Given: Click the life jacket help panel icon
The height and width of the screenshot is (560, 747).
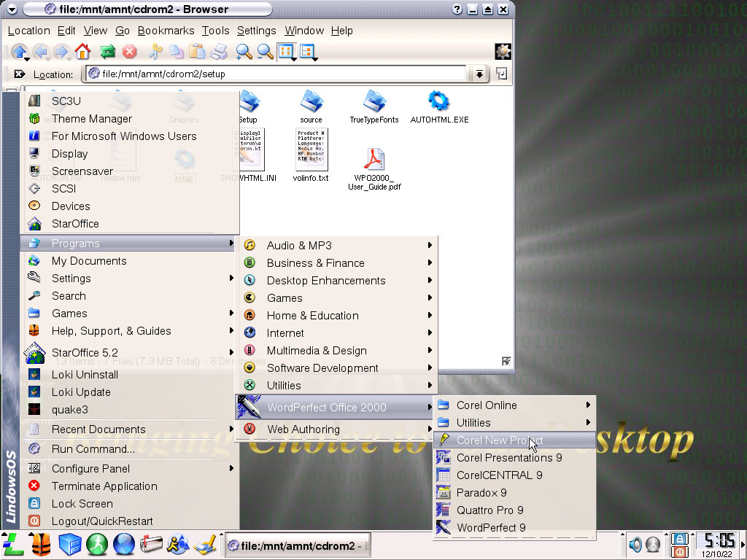Looking at the screenshot, I should (x=42, y=545).
